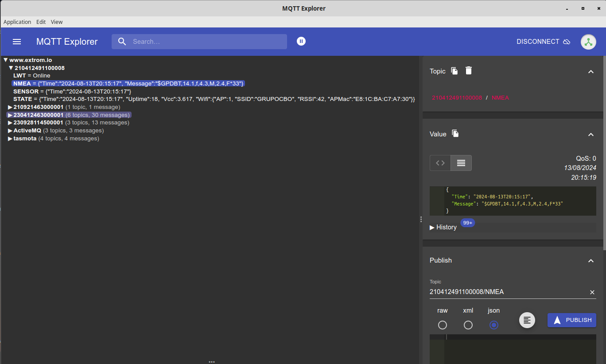Click the cloud-off disconnect icon
606x364 pixels.
click(567, 42)
